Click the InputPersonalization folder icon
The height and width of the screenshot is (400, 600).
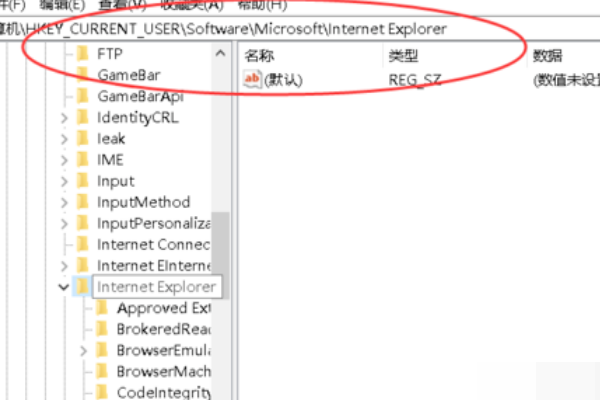(x=83, y=223)
